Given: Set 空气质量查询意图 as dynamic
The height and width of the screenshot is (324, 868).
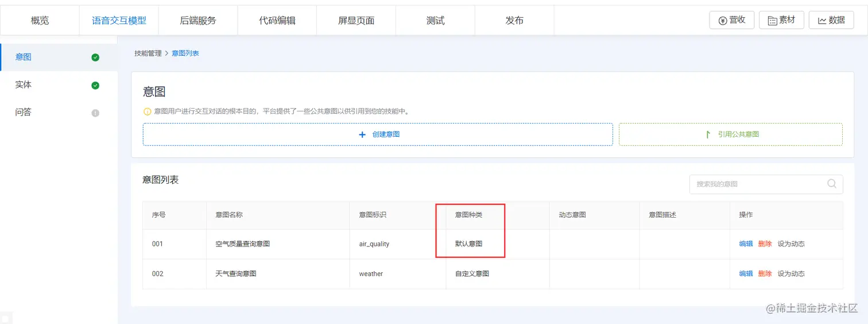Looking at the screenshot, I should (x=791, y=244).
